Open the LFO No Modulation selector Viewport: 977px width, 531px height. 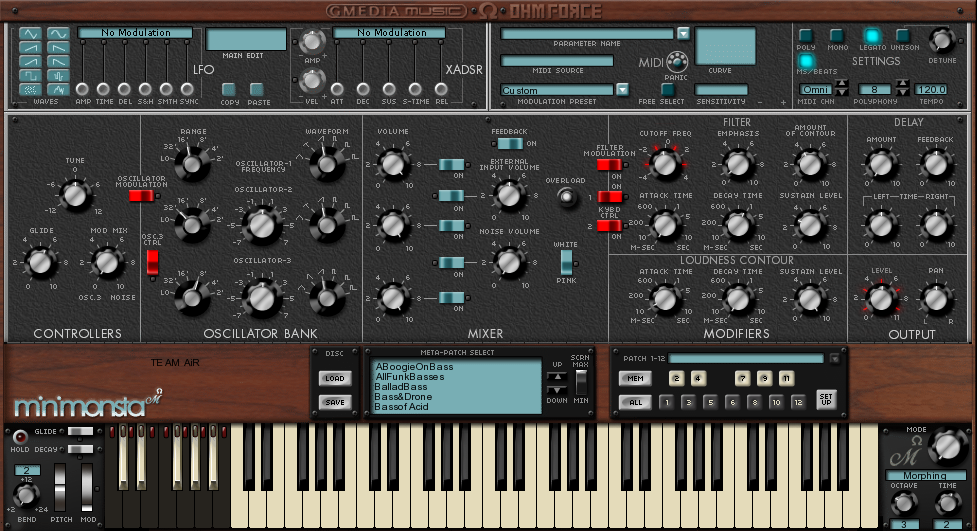click(135, 32)
